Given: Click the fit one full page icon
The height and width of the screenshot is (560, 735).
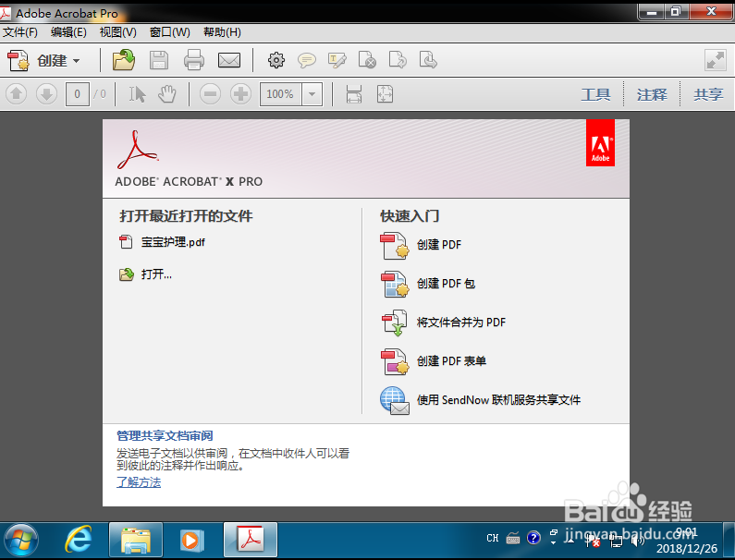Looking at the screenshot, I should (385, 94).
